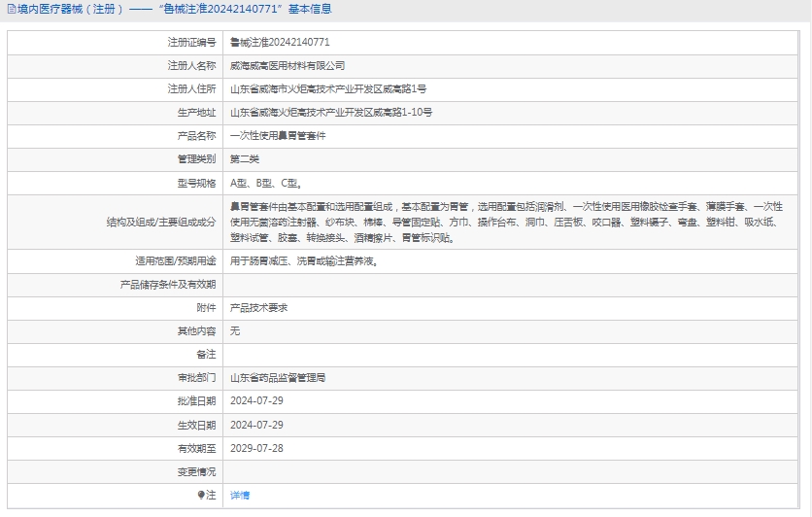This screenshot has width=812, height=517.
Task: Click the empty 备注 value cell
Action: coord(515,354)
